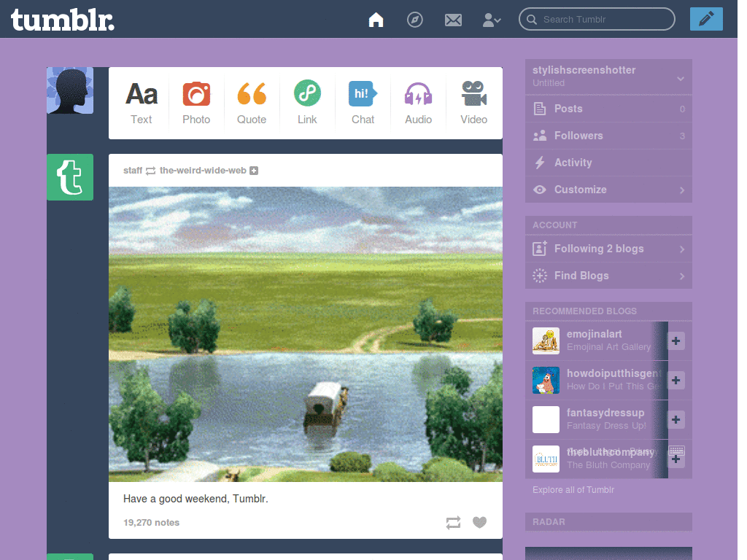Create a new Photo post
Viewport: 747px width, 560px height.
click(196, 103)
